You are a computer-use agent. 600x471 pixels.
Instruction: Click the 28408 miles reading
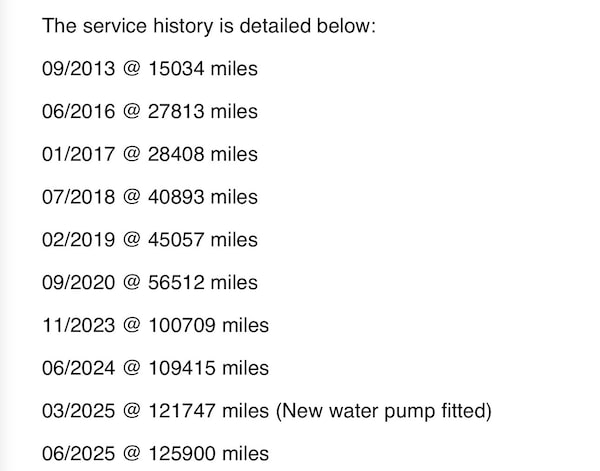[202, 154]
